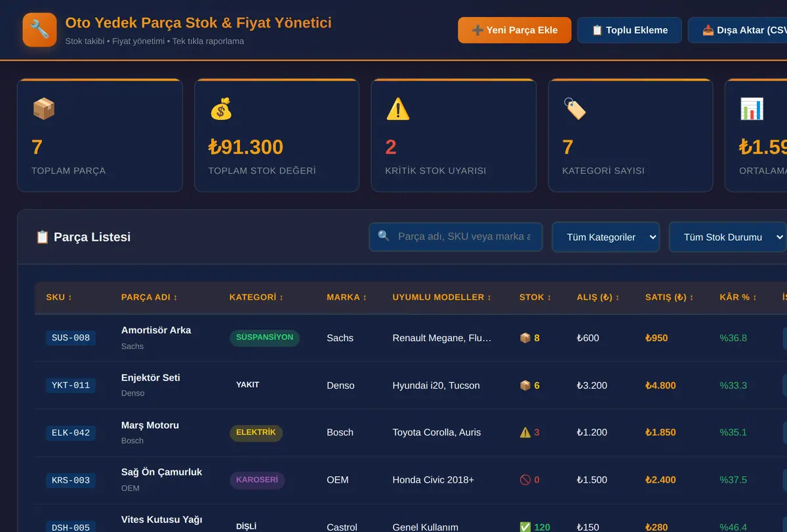Sort table by SKU column header
The width and height of the screenshot is (787, 532).
click(x=59, y=297)
